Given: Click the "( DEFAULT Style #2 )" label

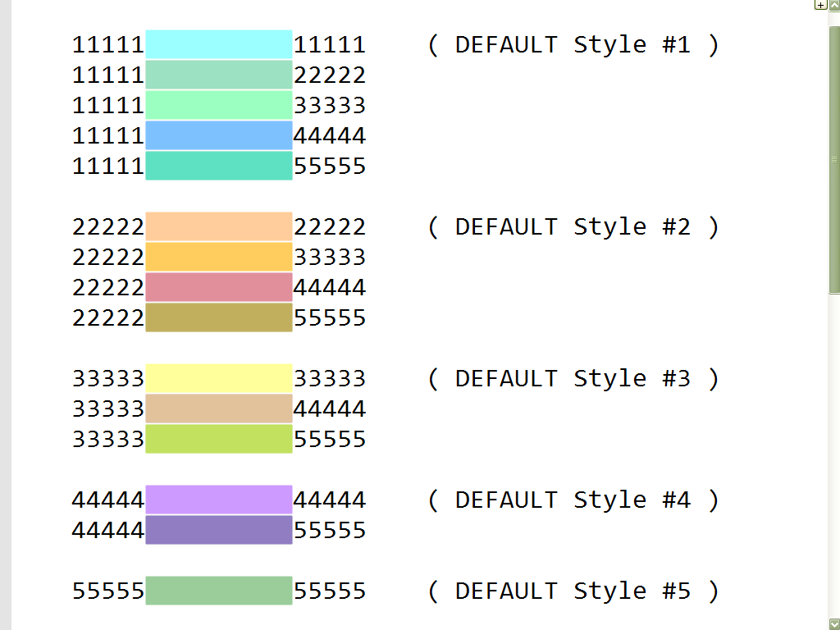Looking at the screenshot, I should click(573, 227).
